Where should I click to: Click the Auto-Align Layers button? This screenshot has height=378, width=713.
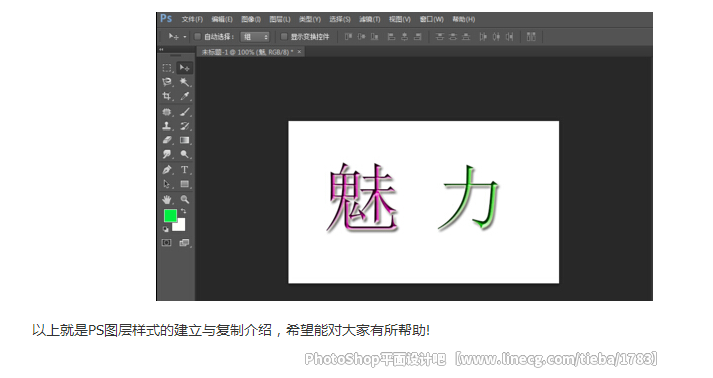(x=531, y=36)
